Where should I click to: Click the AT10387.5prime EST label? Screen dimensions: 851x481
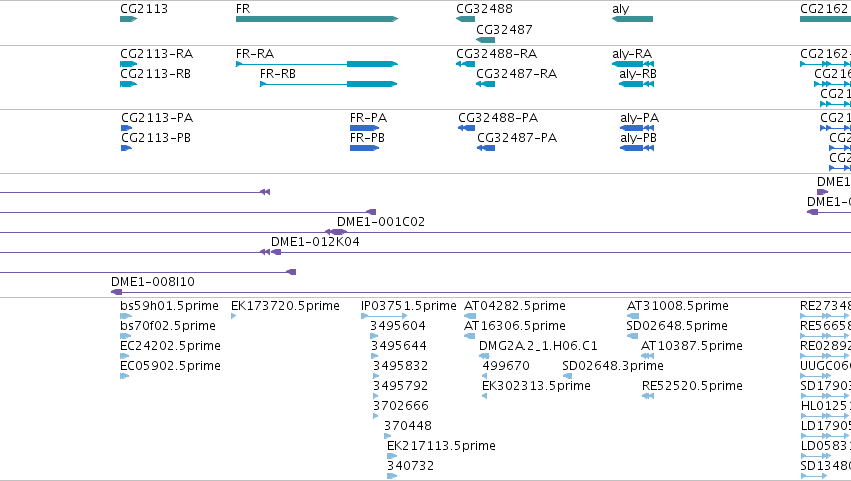click(692, 346)
